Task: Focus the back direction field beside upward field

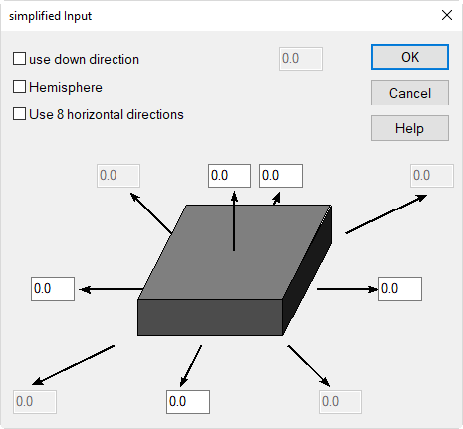Action: click(x=281, y=176)
